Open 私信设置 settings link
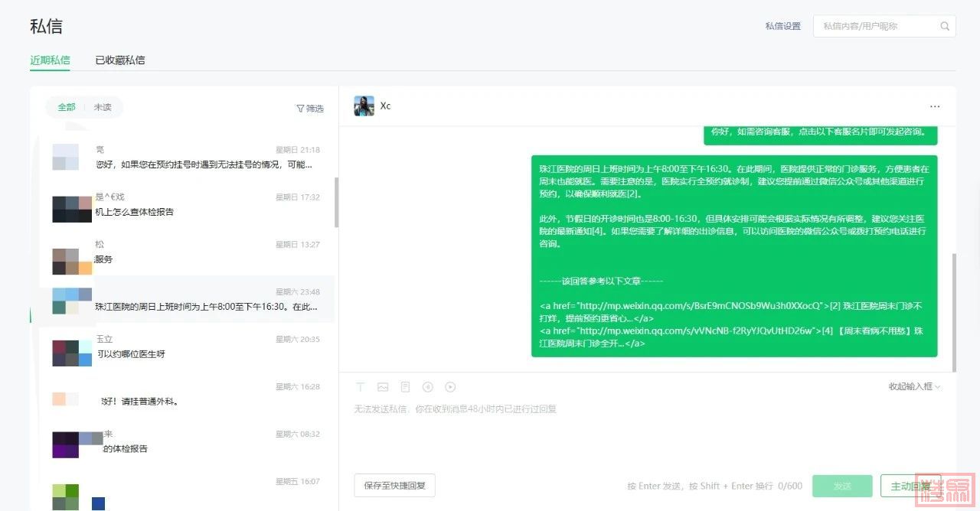The height and width of the screenshot is (511, 980). tap(782, 26)
